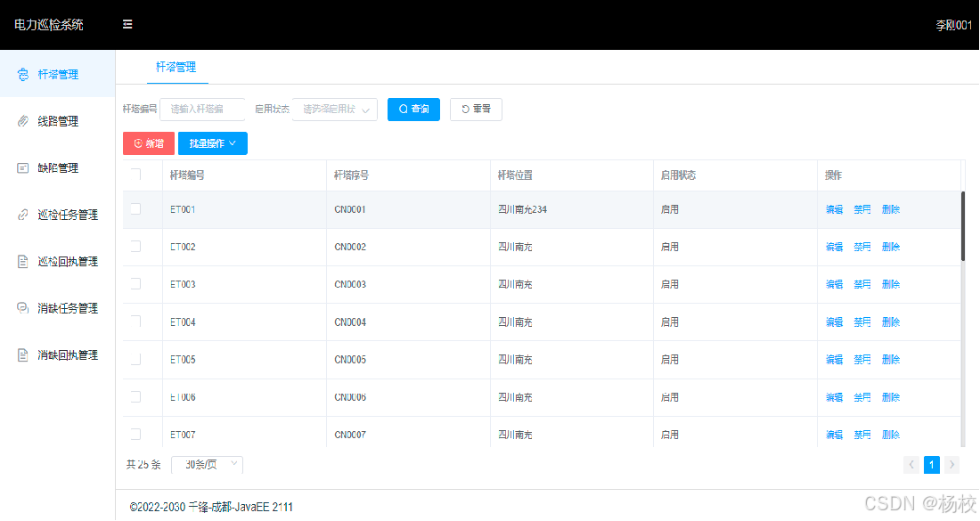Click 编辑 for row ET002
The image size is (980, 521).
[835, 247]
